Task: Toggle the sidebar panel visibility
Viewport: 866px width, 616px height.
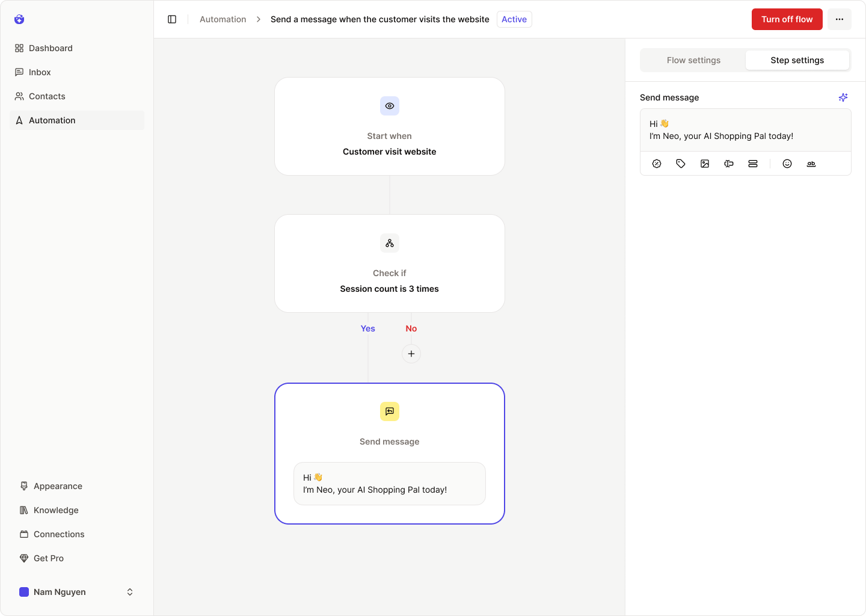Action: point(172,19)
